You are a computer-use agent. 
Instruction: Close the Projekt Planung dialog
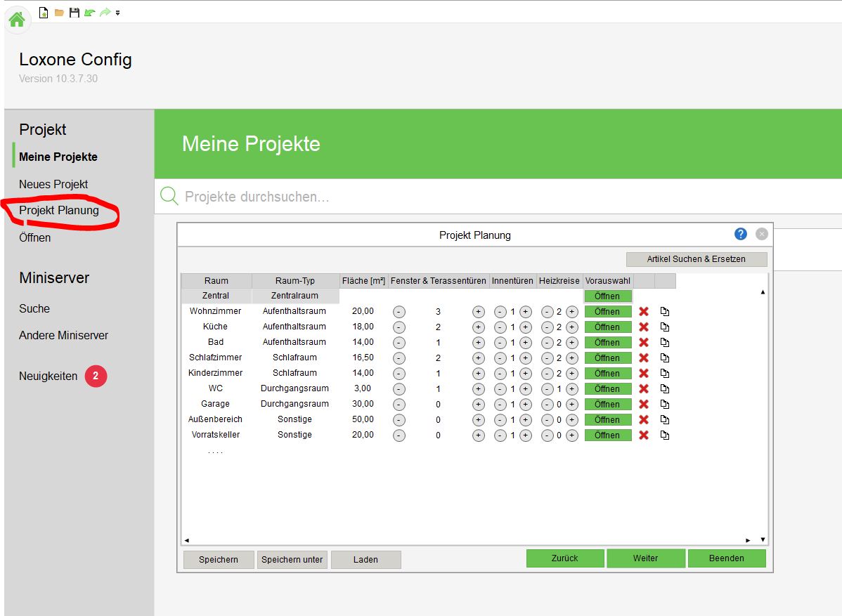click(x=761, y=234)
